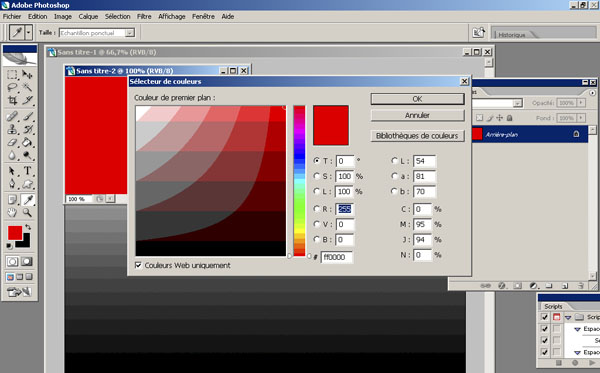
Task: Open eyedropper tool preset picker arrow
Action: (29, 33)
